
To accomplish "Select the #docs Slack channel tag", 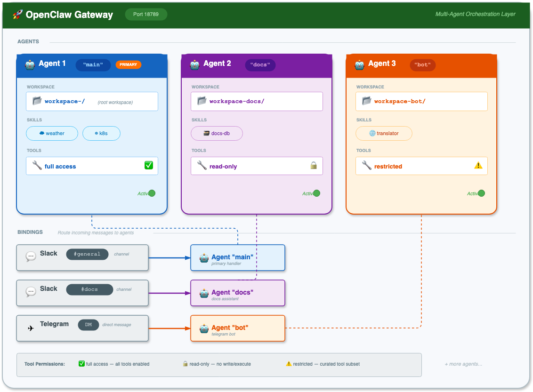I will (x=89, y=289).
